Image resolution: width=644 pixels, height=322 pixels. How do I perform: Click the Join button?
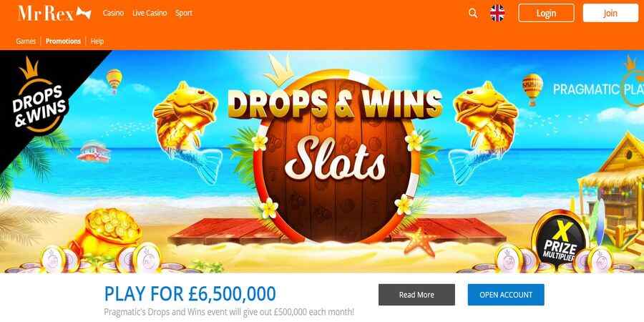[x=610, y=13]
